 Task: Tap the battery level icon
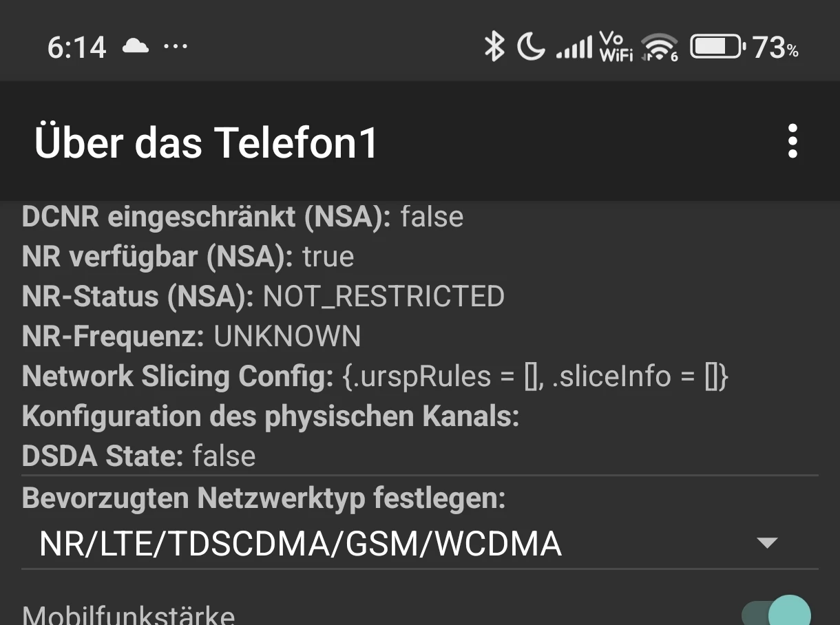[x=717, y=47]
